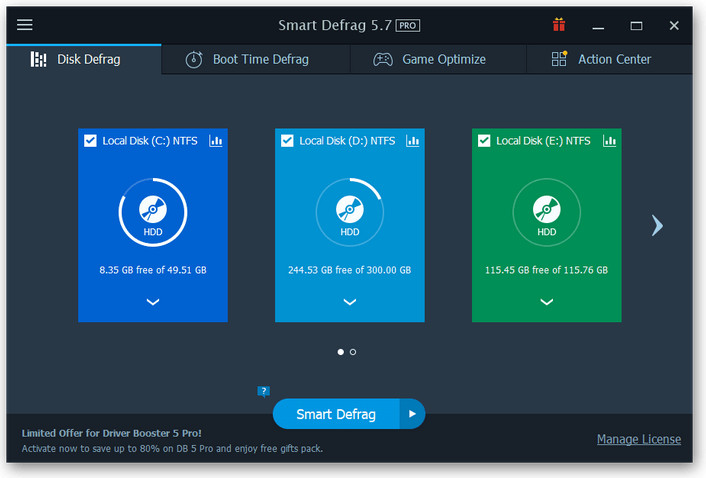The image size is (706, 478).
Task: Select the second page indicator dot
Action: coord(353,352)
